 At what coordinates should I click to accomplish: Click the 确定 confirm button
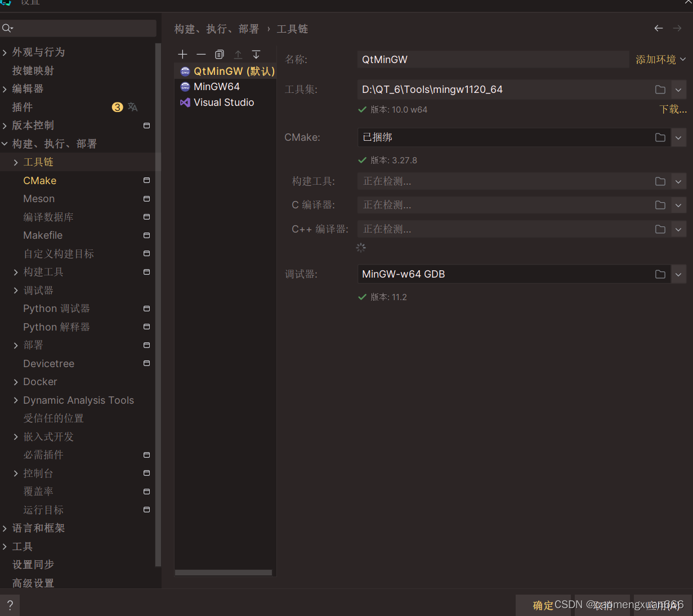point(543,605)
